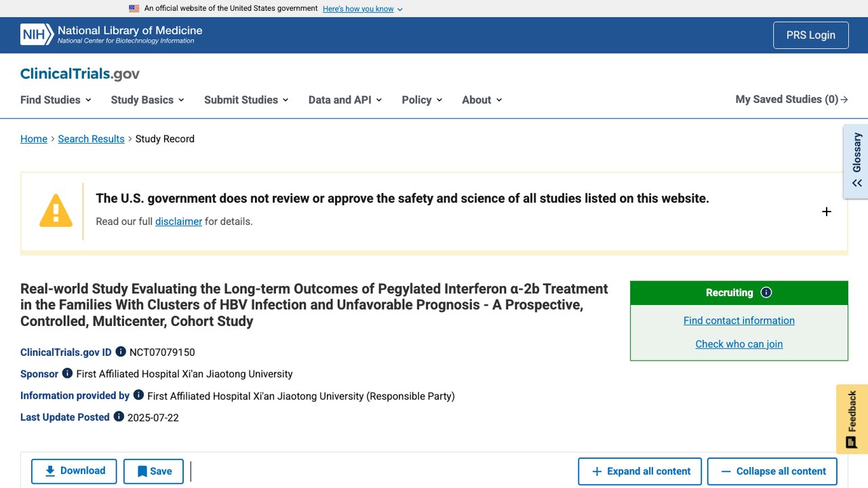The image size is (868, 488).
Task: Open the About menu
Action: coord(482,100)
